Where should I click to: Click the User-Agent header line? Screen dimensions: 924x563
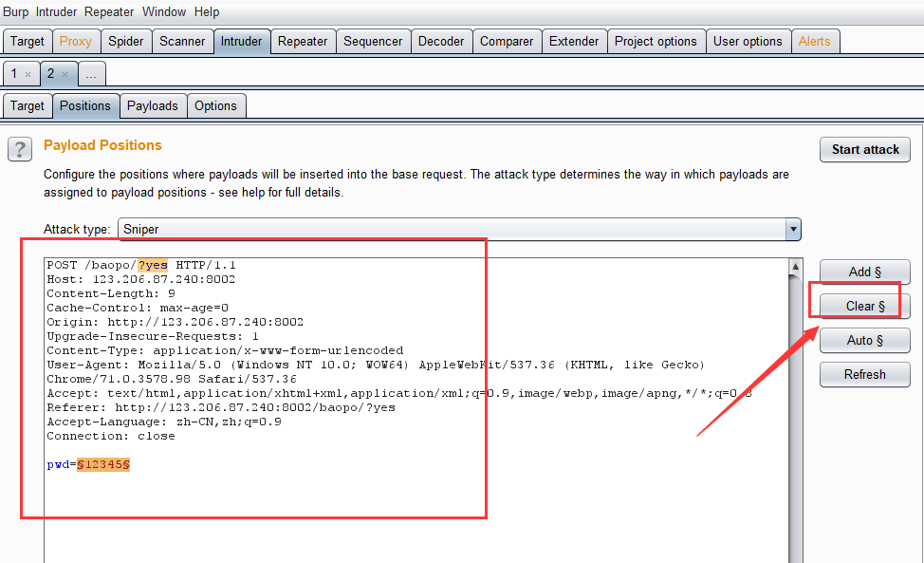pyautogui.click(x=376, y=365)
